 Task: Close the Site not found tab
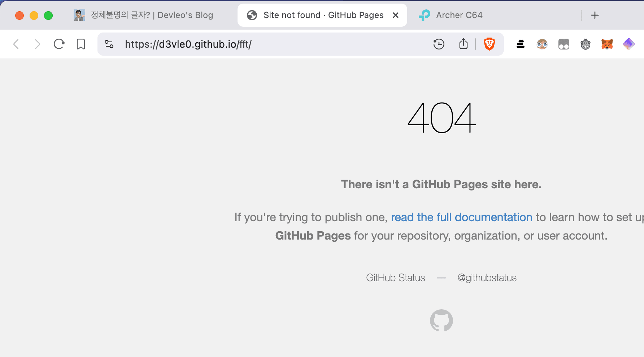pos(396,15)
